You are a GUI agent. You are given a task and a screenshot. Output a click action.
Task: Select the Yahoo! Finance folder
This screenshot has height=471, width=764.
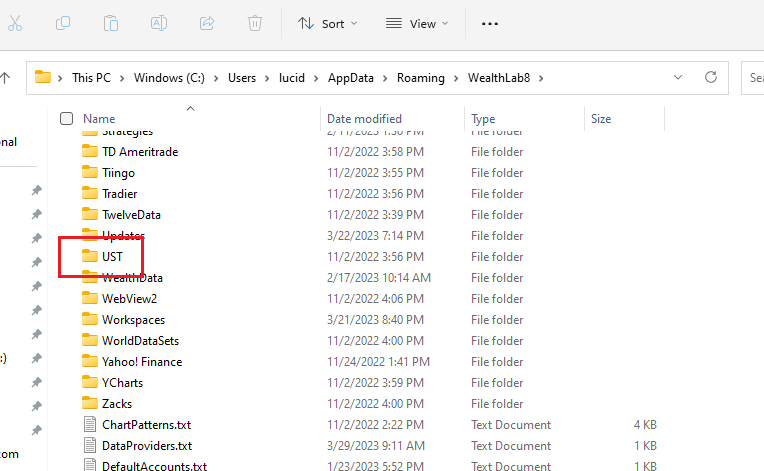[x=141, y=362]
